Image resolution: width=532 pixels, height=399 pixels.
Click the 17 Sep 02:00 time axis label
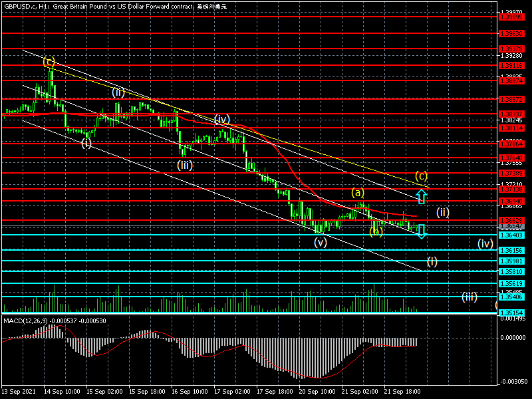point(231,392)
